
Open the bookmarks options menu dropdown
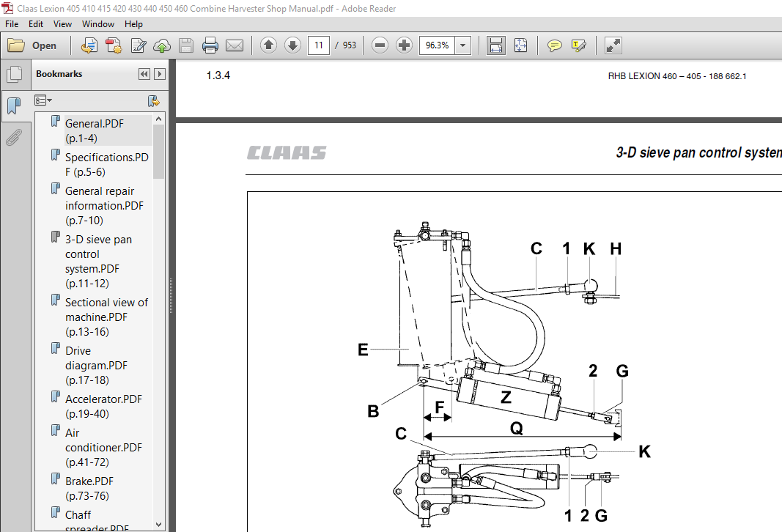pos(43,100)
